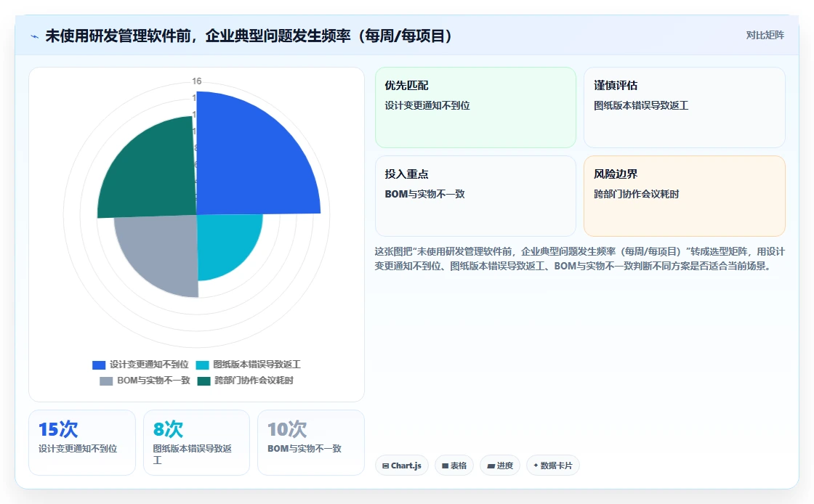Image resolution: width=814 pixels, height=504 pixels.
Task: Toggle 跨部门协作会议耗时 green legend swatch
Action: tap(203, 381)
